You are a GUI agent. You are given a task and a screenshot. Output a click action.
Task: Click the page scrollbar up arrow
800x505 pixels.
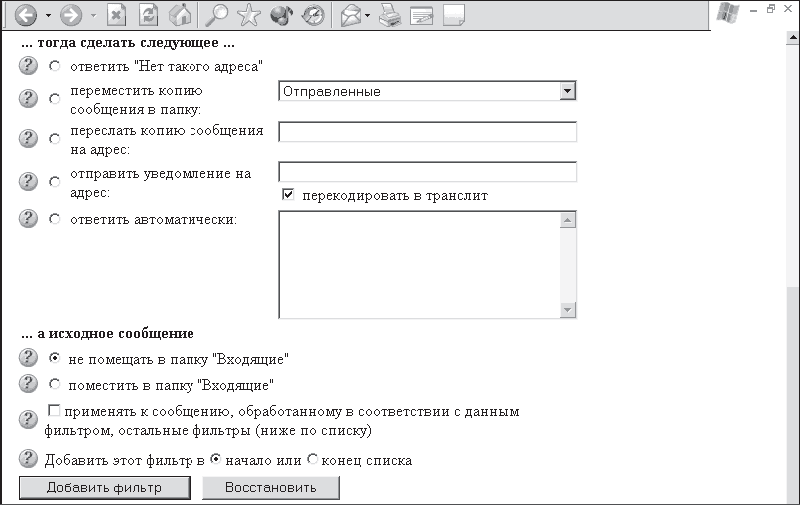pos(793,38)
